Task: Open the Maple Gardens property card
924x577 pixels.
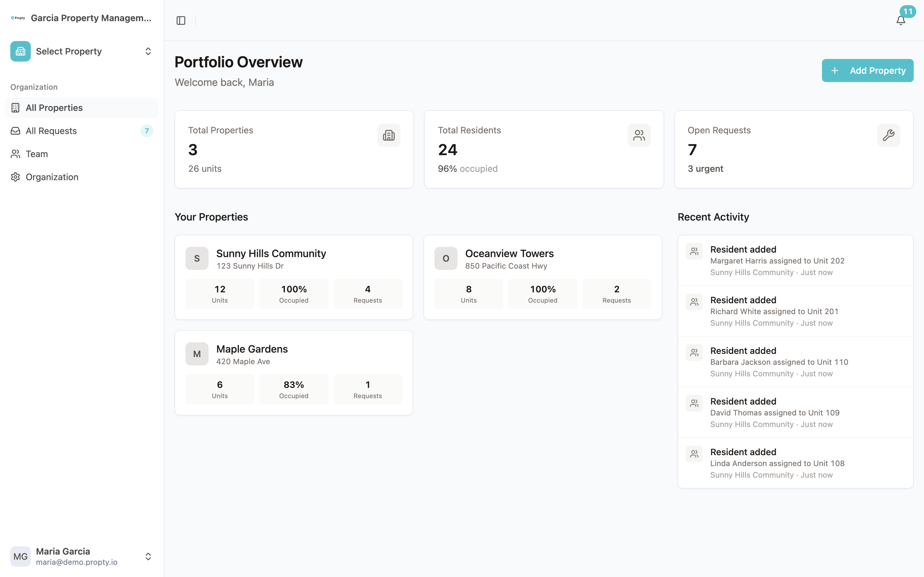Action: (294, 372)
